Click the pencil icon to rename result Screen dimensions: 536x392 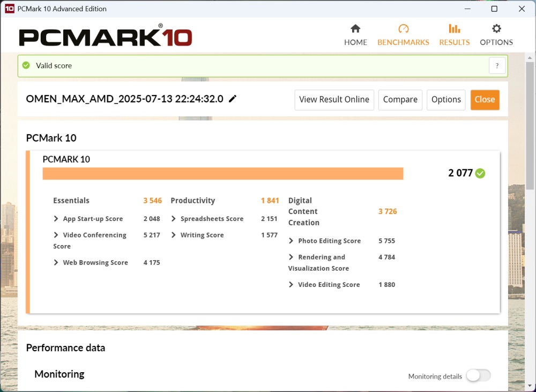tap(233, 99)
